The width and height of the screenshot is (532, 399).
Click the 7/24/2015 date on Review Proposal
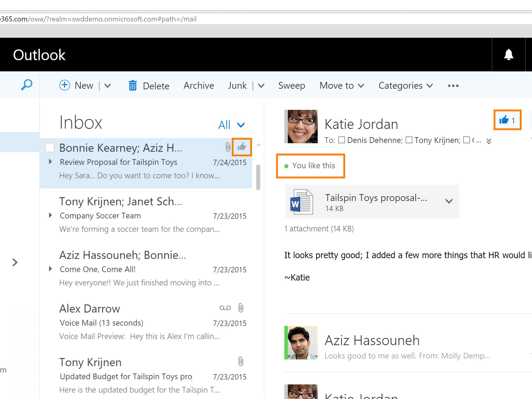(x=230, y=162)
